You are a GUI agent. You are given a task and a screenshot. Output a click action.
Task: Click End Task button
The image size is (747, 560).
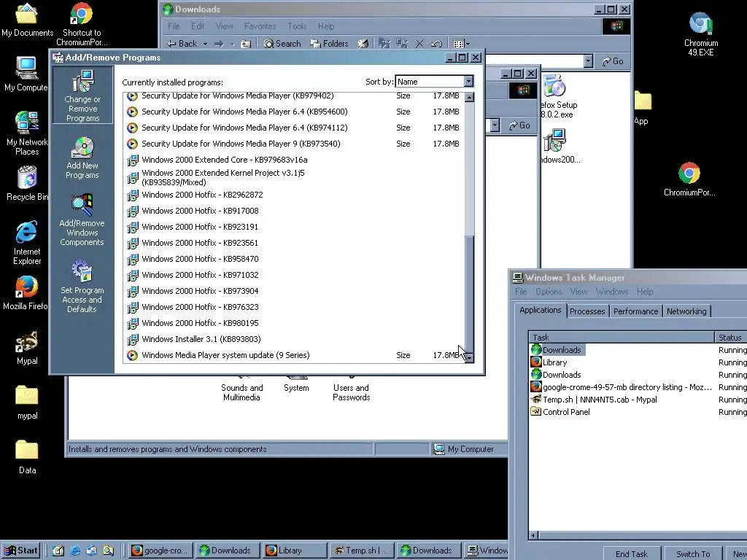[632, 553]
